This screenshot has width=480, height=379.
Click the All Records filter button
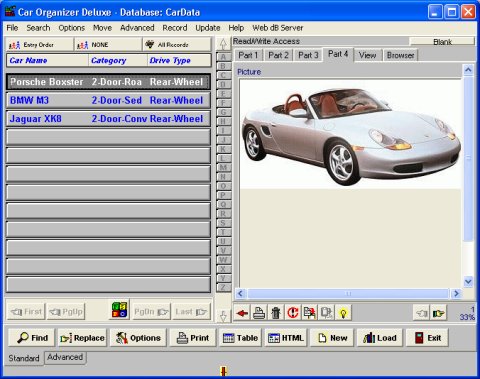(x=177, y=45)
